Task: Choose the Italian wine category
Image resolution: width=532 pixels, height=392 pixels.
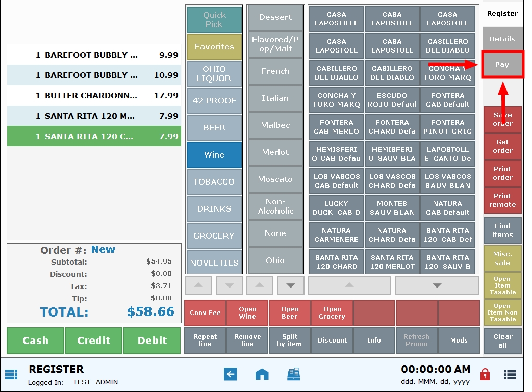Action: [x=275, y=98]
